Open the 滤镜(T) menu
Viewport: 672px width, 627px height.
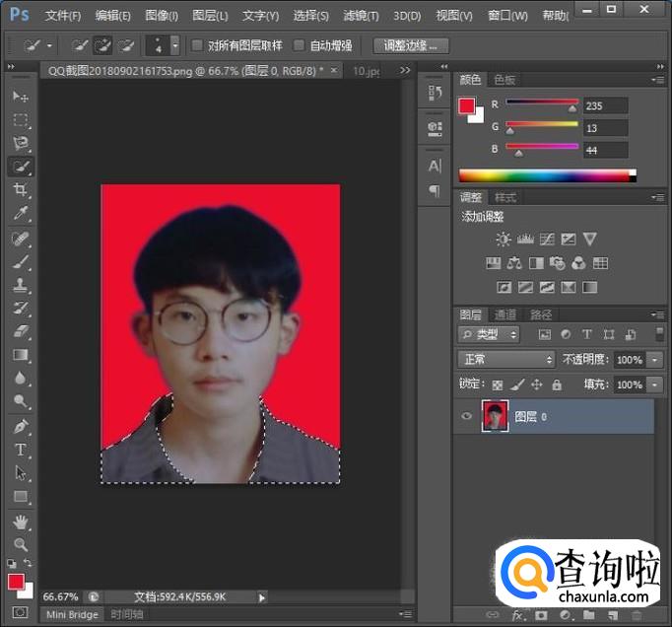tap(361, 16)
